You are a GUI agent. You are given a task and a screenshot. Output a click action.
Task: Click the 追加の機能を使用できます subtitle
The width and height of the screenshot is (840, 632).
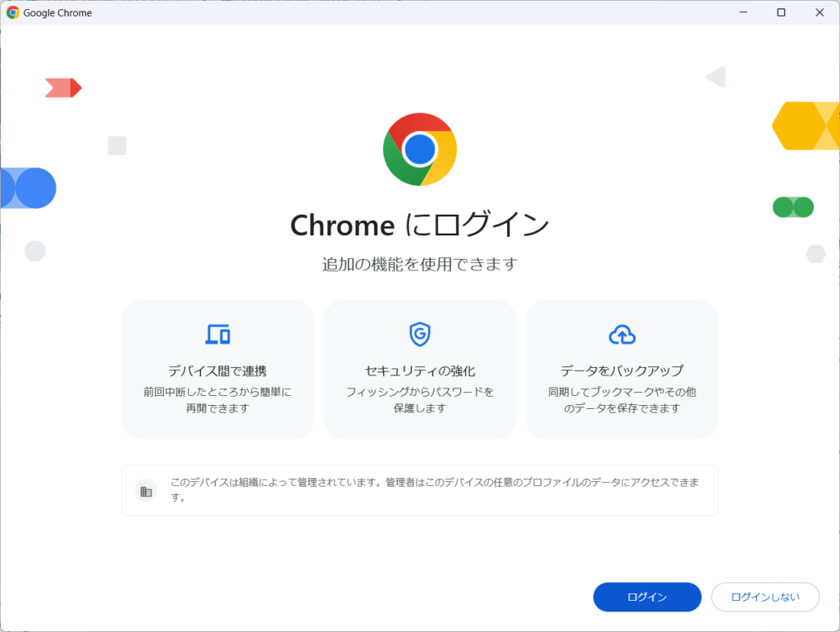420,265
